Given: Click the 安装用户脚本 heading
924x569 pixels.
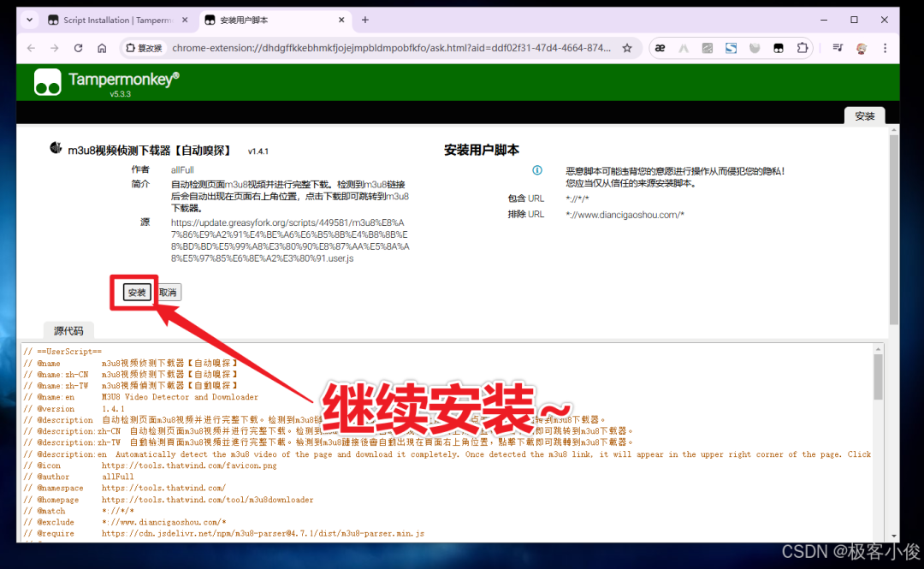Looking at the screenshot, I should (482, 151).
